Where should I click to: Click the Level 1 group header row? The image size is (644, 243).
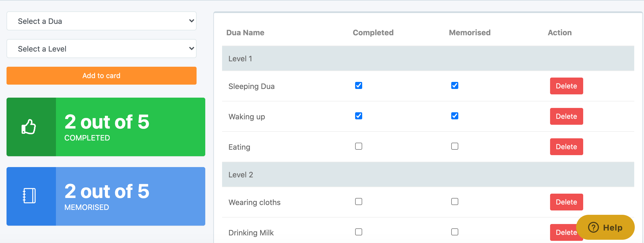pyautogui.click(x=428, y=59)
